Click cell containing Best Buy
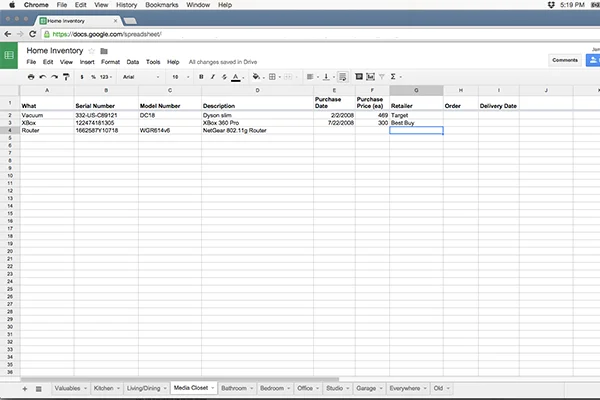600x400 pixels. pos(416,123)
